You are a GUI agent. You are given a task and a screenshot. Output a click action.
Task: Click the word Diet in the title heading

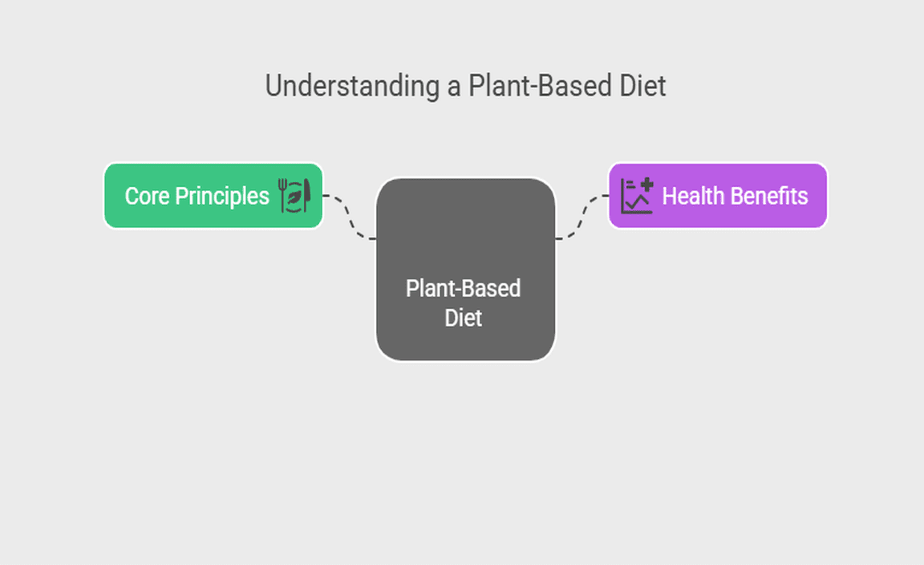pos(643,86)
